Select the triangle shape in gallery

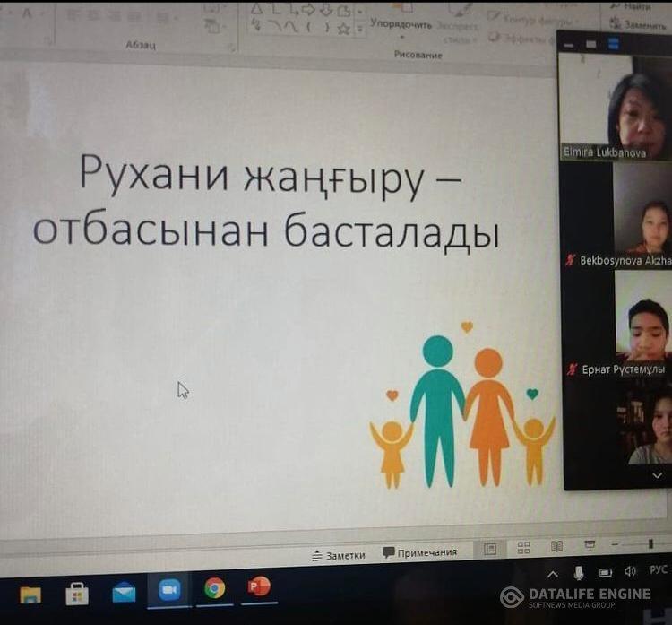tap(257, 9)
